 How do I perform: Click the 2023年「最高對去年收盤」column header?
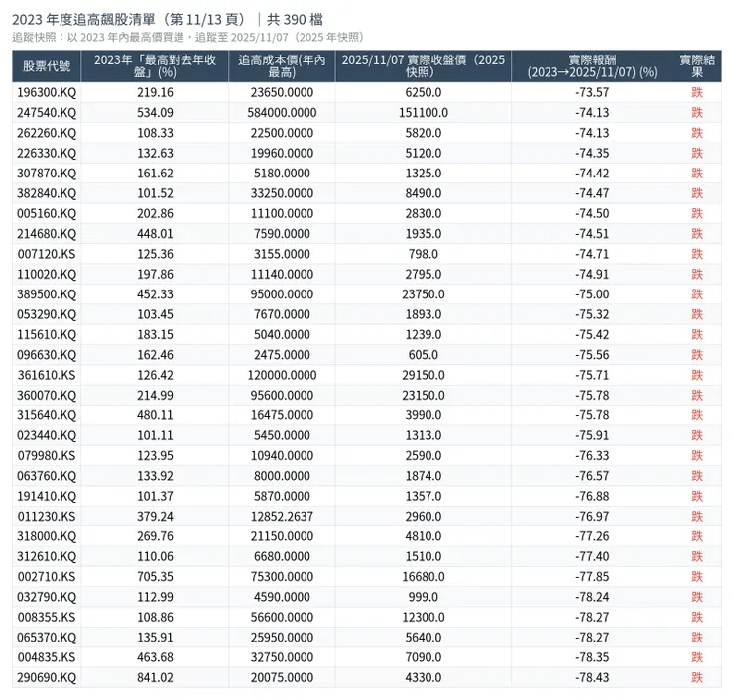pos(155,66)
